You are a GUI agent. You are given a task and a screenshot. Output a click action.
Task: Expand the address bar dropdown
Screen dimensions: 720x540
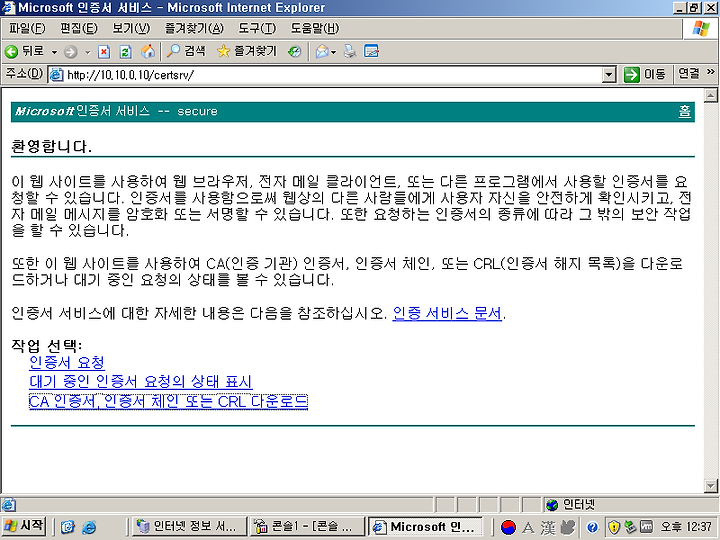(x=609, y=75)
